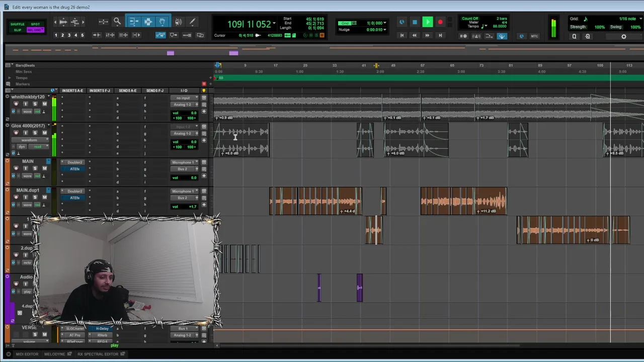The height and width of the screenshot is (362, 644).
Task: Mute the whnithnkbty120 track
Action: [44, 104]
